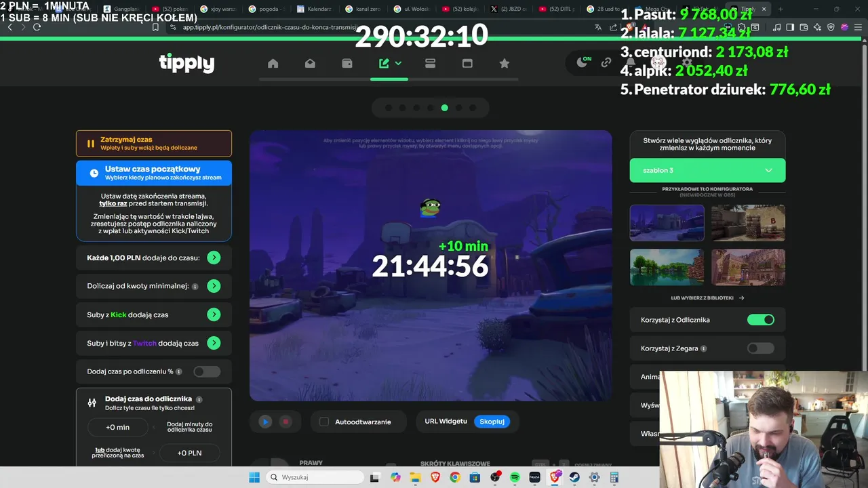Check the Autoodtwarzanie checkbox
Screen dimensions: 868x488
[324, 422]
